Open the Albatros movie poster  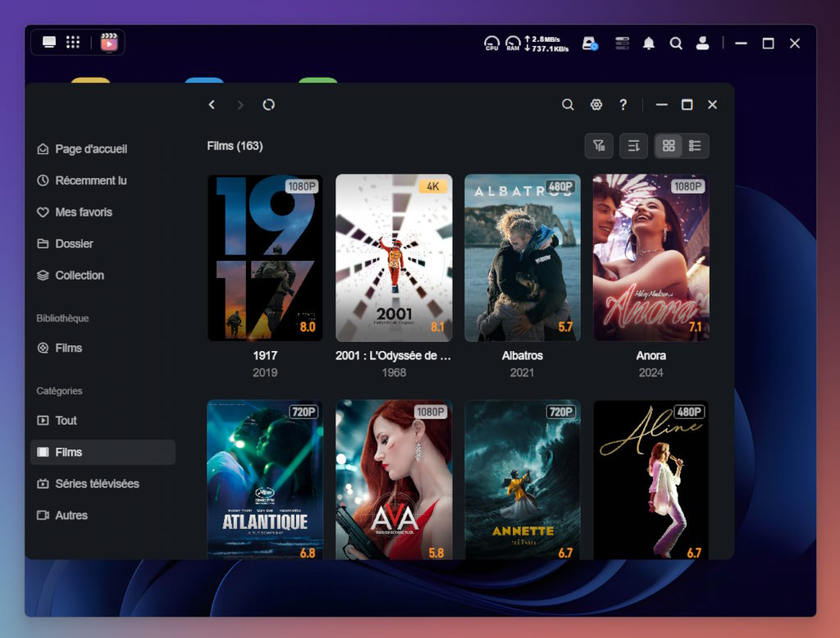[523, 257]
